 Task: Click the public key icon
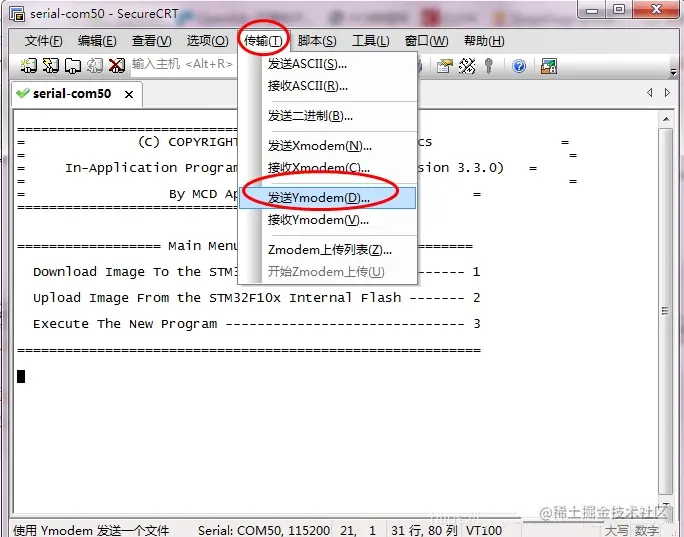(x=489, y=66)
